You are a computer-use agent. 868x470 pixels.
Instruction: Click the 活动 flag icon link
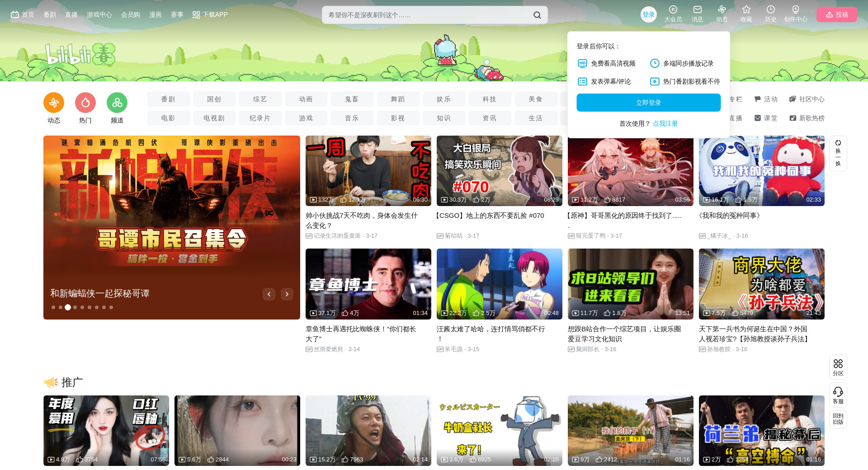click(x=766, y=99)
